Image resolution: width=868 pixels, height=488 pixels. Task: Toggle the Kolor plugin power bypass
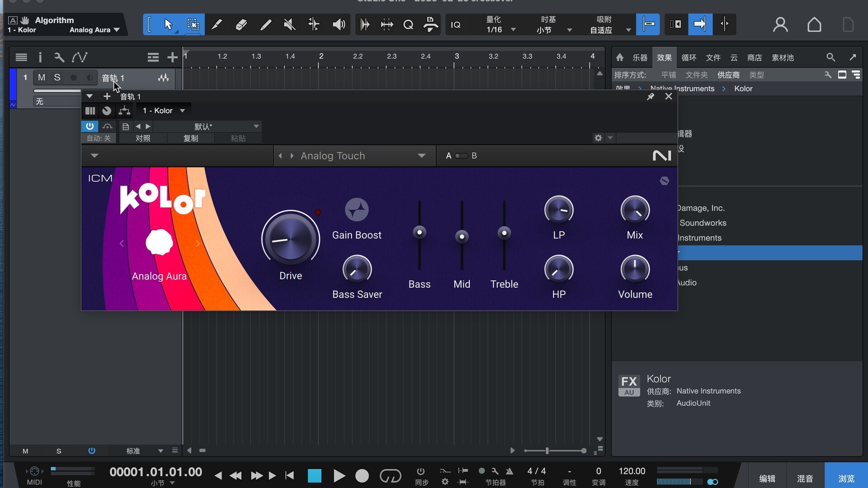pos(90,127)
